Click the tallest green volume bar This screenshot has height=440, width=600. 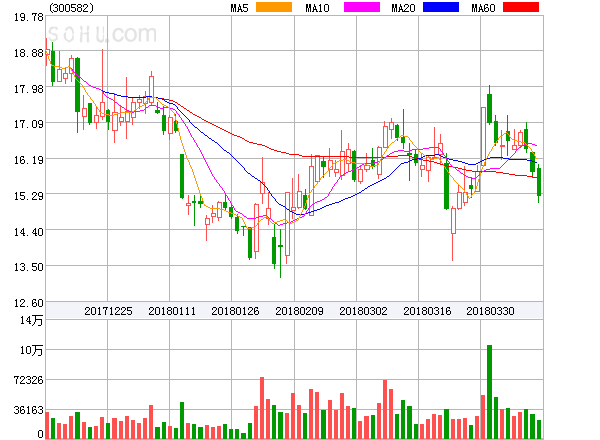pos(489,392)
